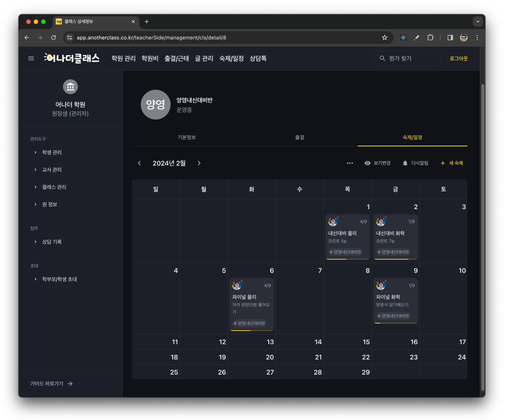Toggle the Chrome side panel icon
Screen dimensions: 513x420
click(450, 37)
